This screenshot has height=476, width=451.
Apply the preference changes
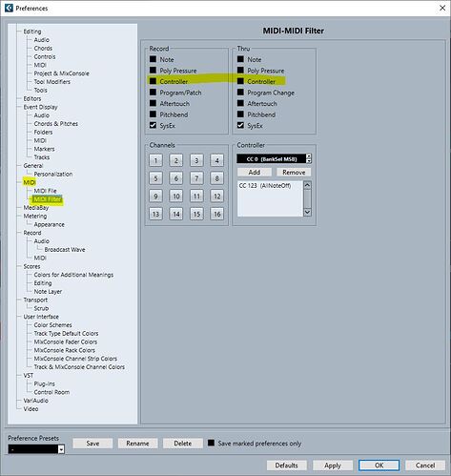pyautogui.click(x=333, y=466)
